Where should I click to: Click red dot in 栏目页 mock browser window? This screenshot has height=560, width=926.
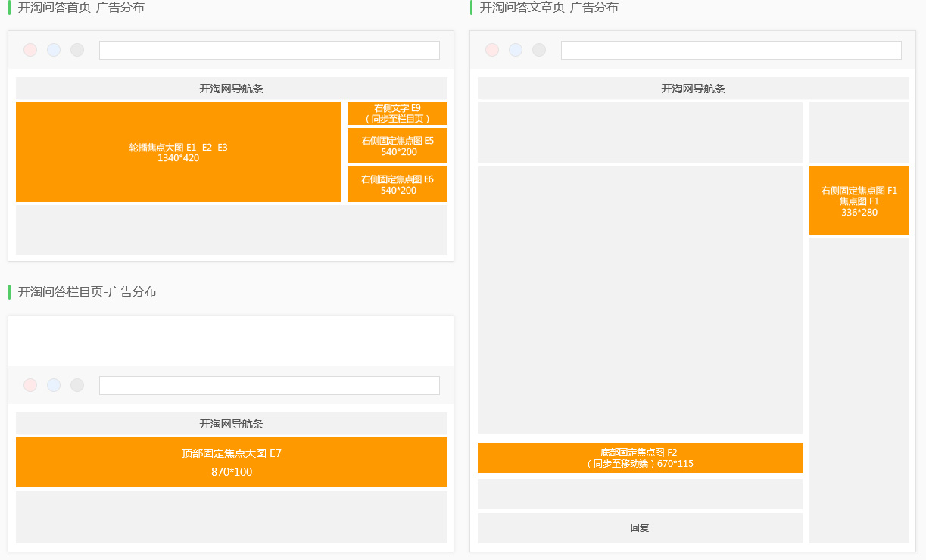[30, 385]
